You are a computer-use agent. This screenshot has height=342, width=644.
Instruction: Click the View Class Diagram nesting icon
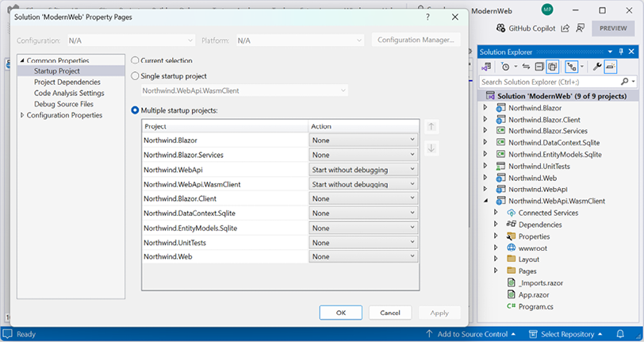tap(571, 67)
